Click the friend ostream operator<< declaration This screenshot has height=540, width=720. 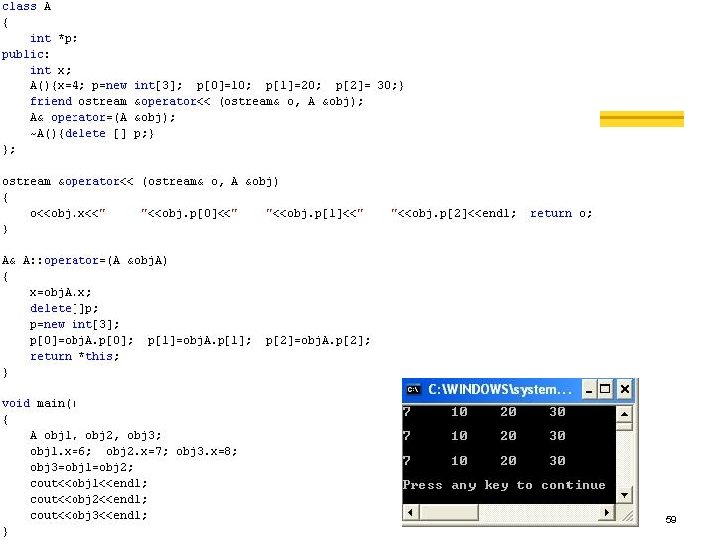pyautogui.click(x=197, y=101)
